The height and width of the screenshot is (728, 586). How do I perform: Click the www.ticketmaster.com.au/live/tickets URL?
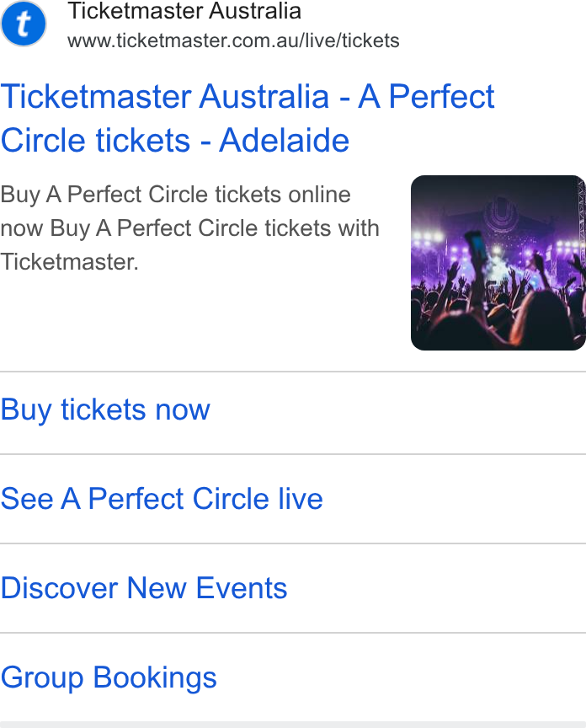click(233, 40)
